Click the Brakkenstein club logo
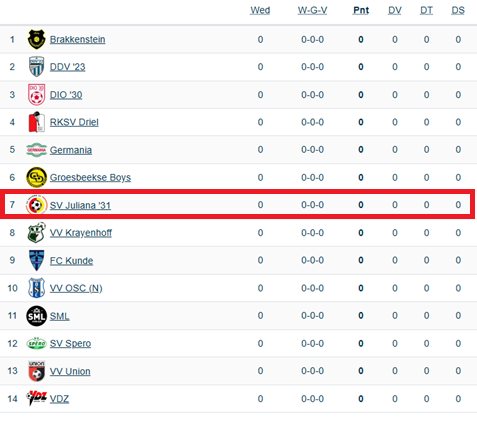This screenshot has width=477, height=422. [x=36, y=39]
